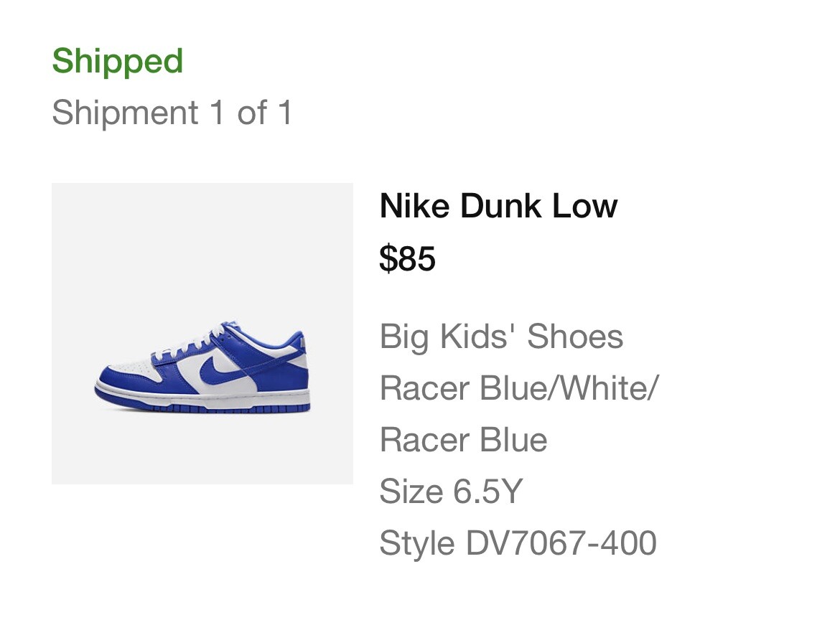Click the second Racer Blue line
This screenshot has height=620, width=840.
[x=463, y=440]
